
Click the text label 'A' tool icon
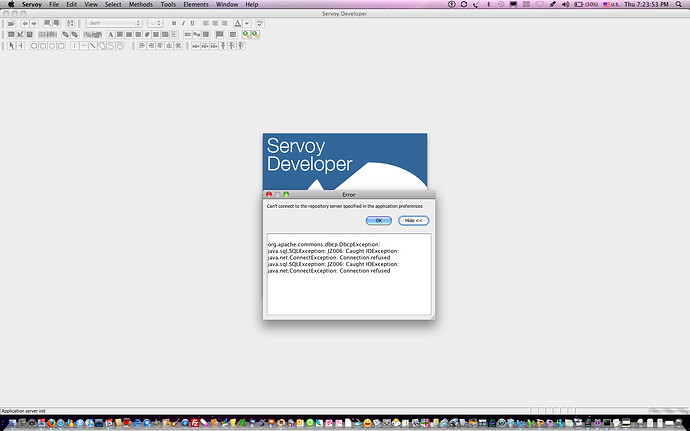point(110,34)
